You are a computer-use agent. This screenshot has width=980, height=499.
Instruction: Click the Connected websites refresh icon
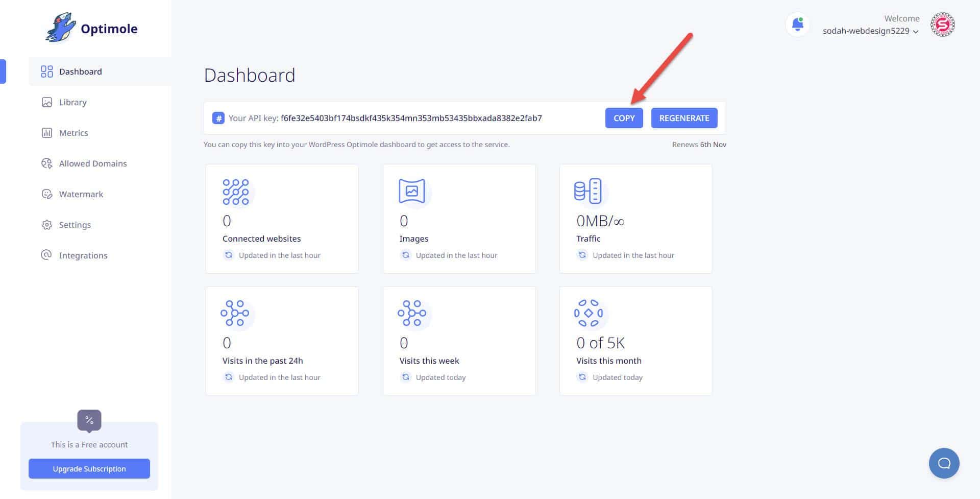point(229,255)
